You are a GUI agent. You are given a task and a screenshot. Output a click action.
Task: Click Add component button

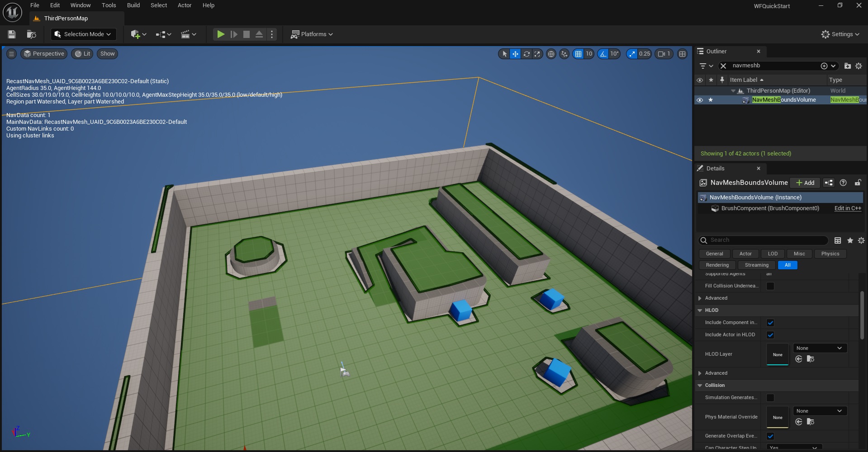(x=805, y=183)
